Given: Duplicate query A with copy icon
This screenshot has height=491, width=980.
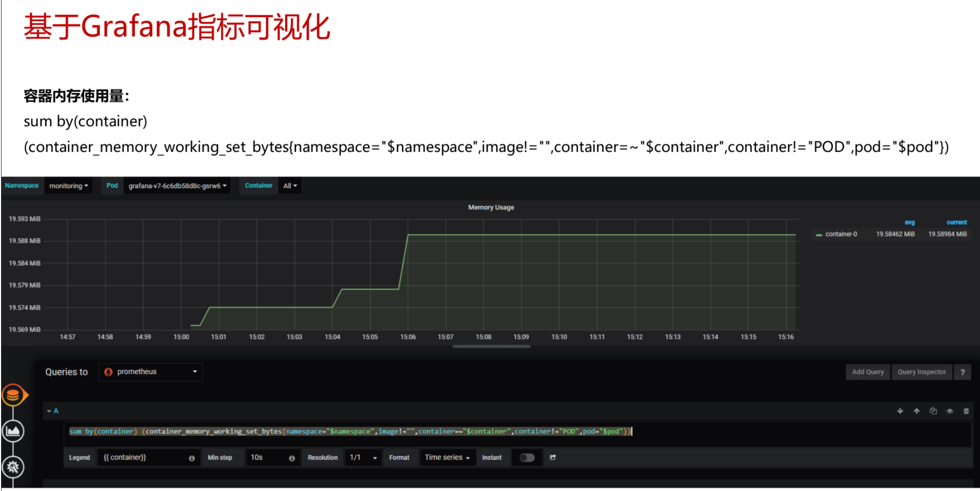Looking at the screenshot, I should [x=933, y=411].
